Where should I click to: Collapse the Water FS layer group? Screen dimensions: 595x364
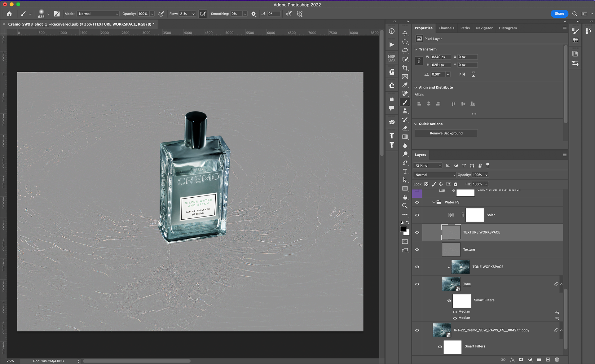[434, 202]
